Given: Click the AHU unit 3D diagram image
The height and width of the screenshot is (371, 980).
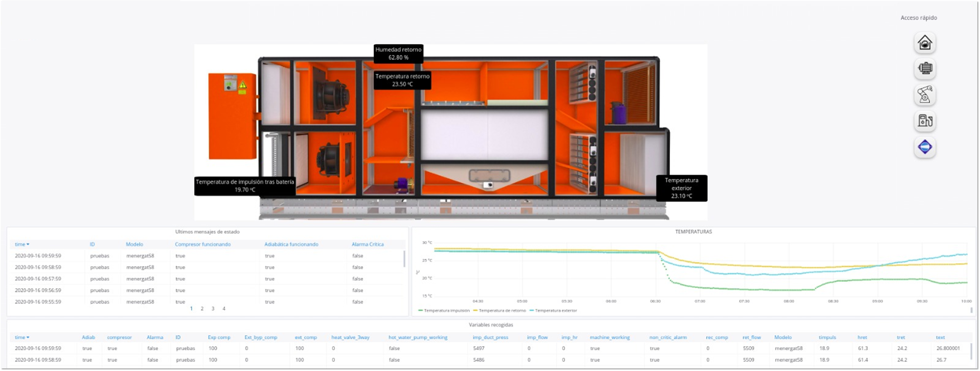Looking at the screenshot, I should [x=451, y=132].
